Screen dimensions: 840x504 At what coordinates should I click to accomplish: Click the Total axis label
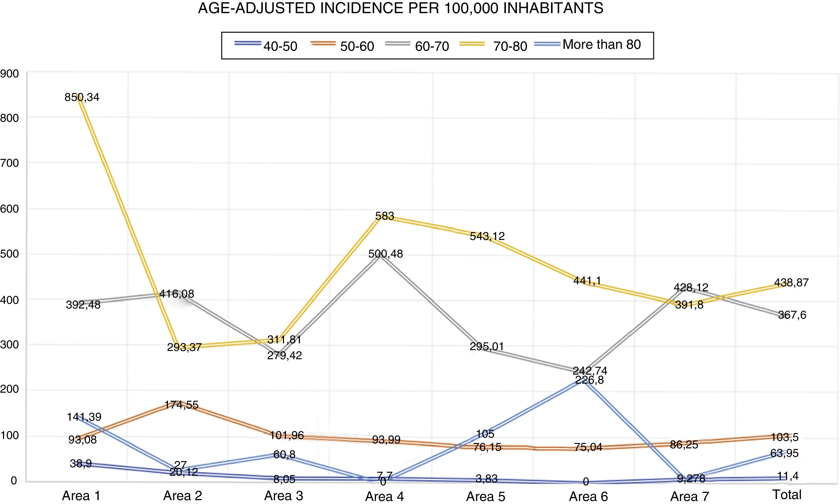coord(787,494)
